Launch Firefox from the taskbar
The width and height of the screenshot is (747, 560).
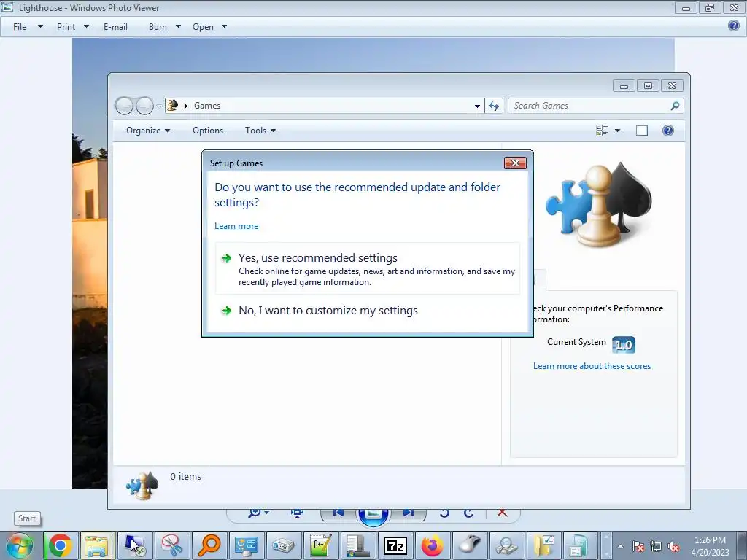[432, 545]
